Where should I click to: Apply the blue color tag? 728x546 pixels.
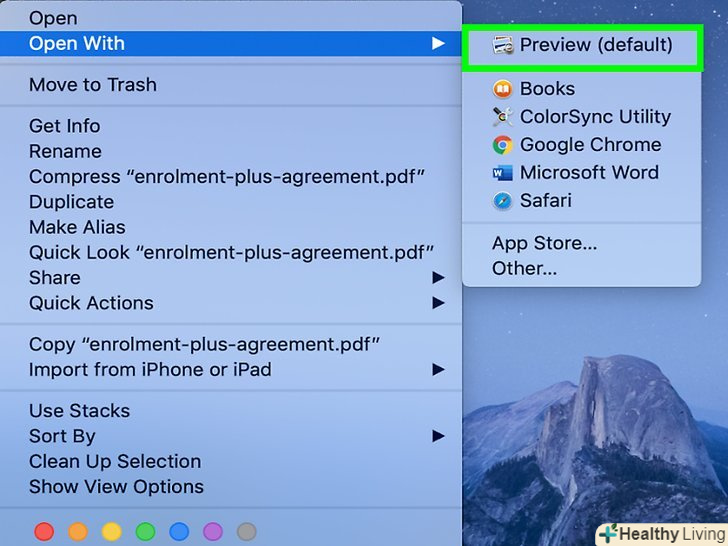(x=179, y=532)
